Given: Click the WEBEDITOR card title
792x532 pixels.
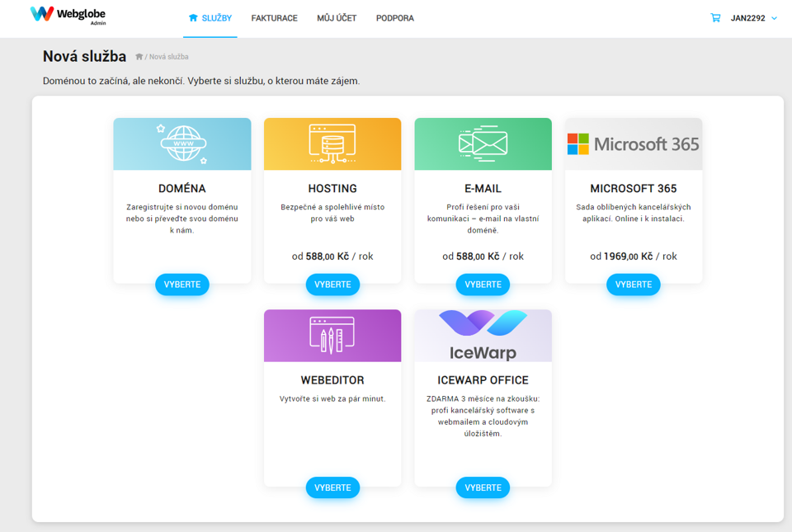Looking at the screenshot, I should 332,380.
